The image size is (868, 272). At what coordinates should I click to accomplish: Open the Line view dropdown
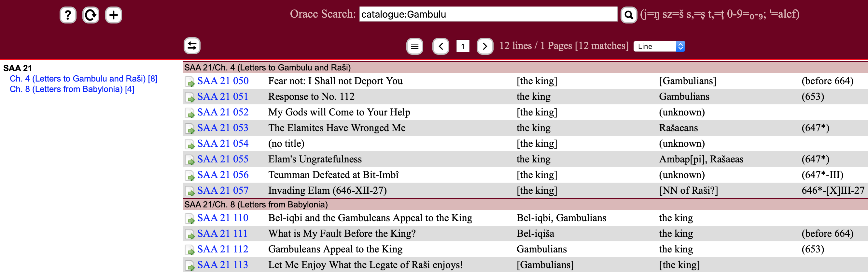point(659,46)
